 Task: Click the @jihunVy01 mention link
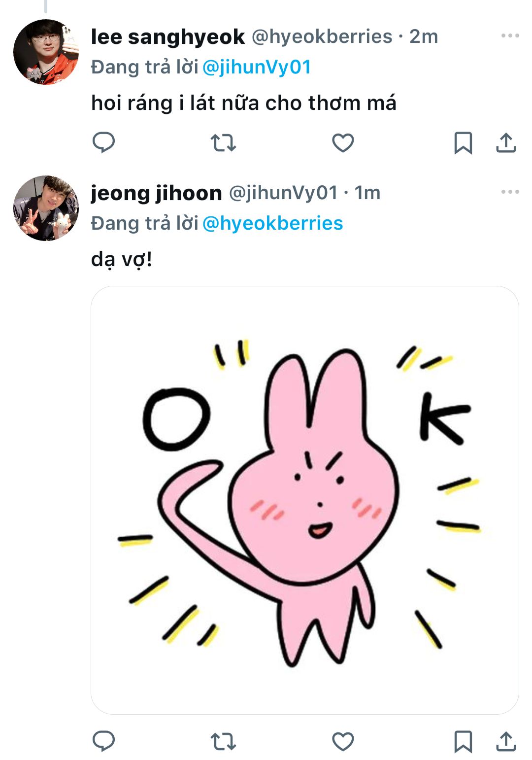tap(257, 67)
